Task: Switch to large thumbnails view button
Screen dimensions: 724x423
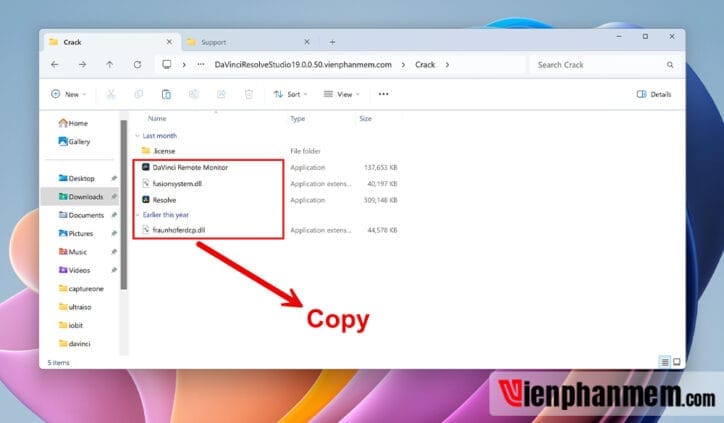Action: 676,362
